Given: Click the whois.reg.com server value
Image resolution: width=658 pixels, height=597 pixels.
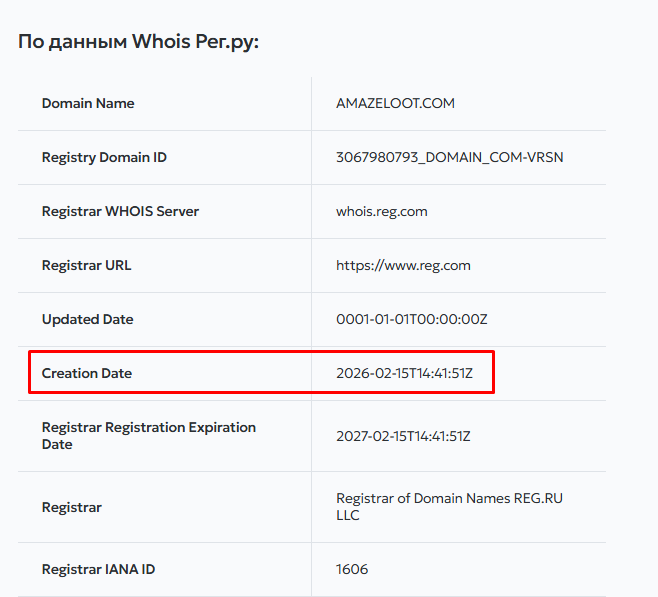Looking at the screenshot, I should [381, 211].
